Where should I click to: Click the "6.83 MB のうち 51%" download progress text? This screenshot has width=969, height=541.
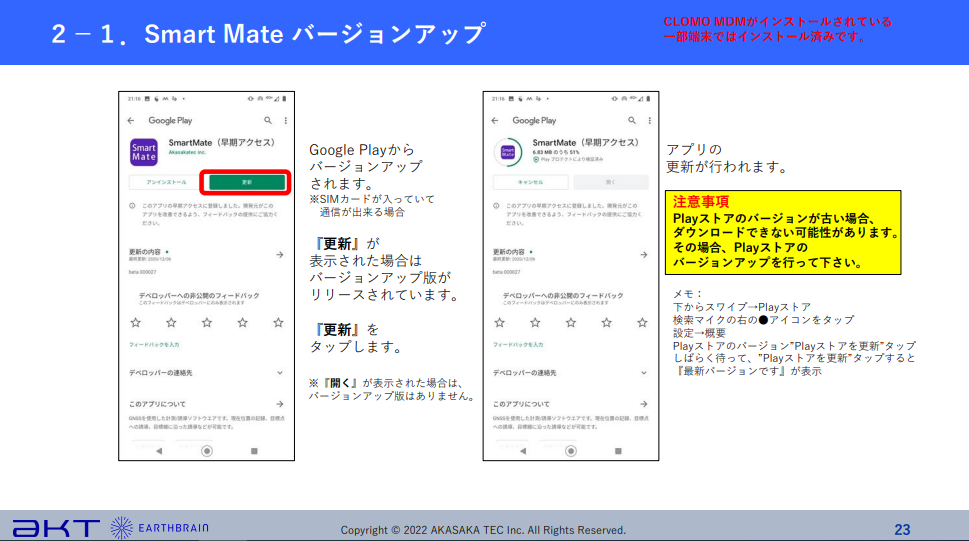[x=556, y=152]
